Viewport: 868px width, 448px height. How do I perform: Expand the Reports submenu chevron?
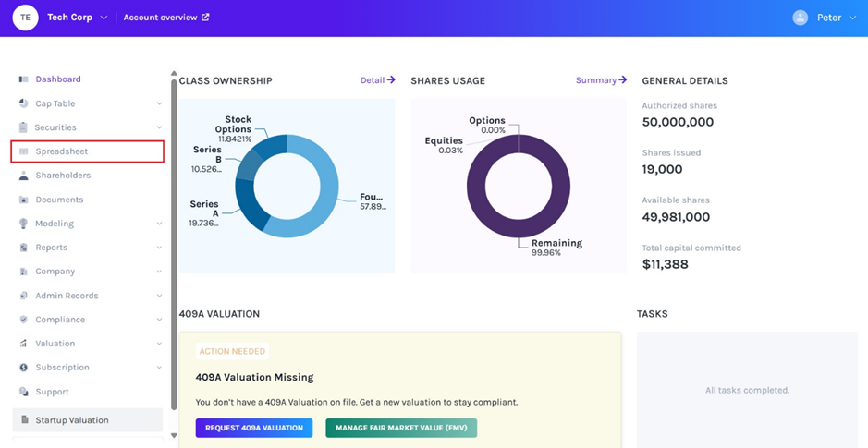(159, 248)
